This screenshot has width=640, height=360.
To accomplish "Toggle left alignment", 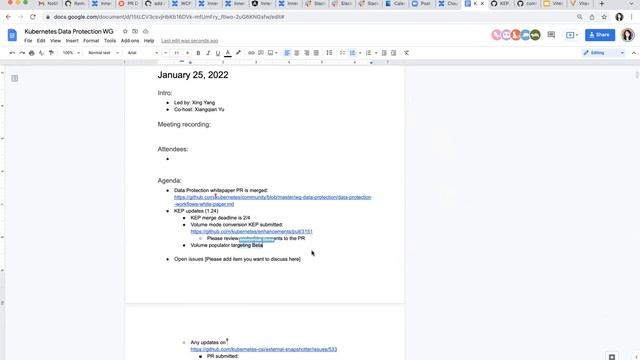I will click(287, 53).
